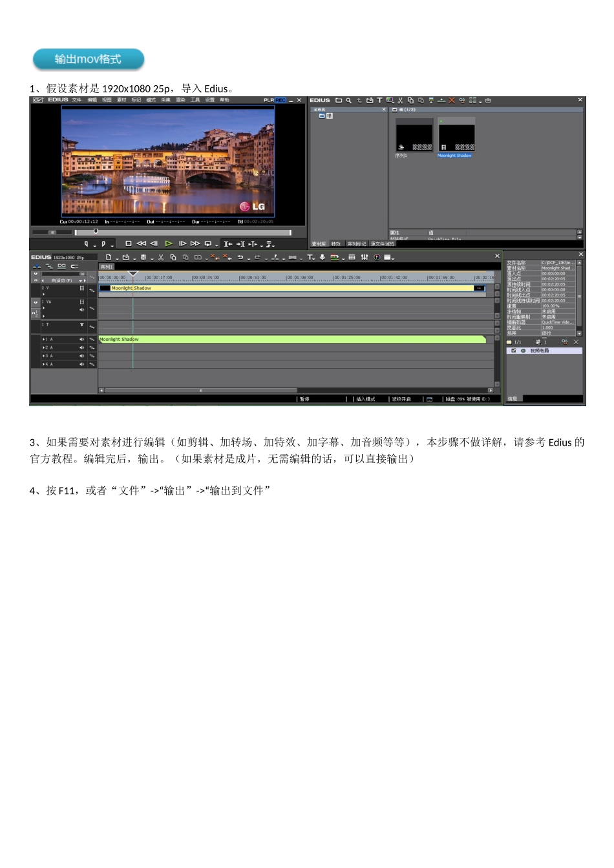Viewport: 614px width, 868px height.
Task: Open the 文件 menu in EDIUS
Action: coord(76,100)
